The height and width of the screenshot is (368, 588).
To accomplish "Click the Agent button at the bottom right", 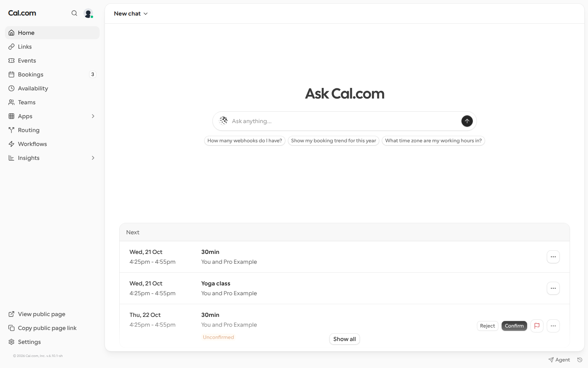I will (x=559, y=360).
